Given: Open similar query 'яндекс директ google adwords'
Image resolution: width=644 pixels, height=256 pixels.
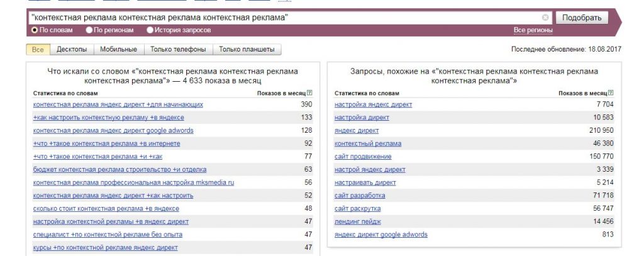Looking at the screenshot, I should point(381,235).
